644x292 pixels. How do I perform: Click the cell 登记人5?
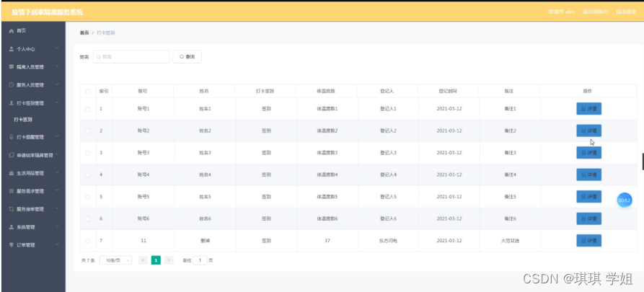click(388, 197)
